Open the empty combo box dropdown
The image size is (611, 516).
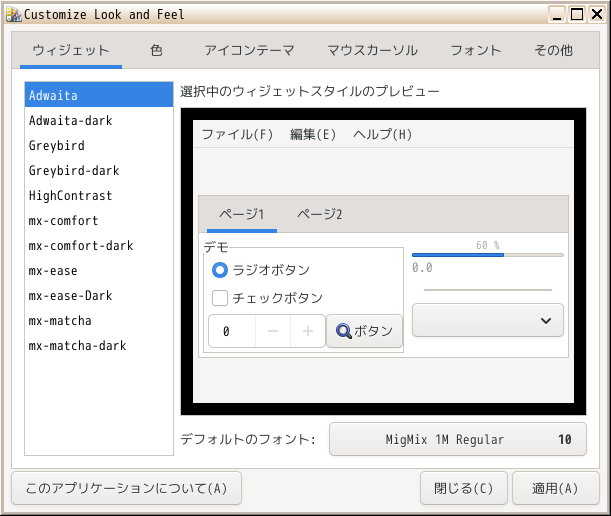[x=487, y=320]
